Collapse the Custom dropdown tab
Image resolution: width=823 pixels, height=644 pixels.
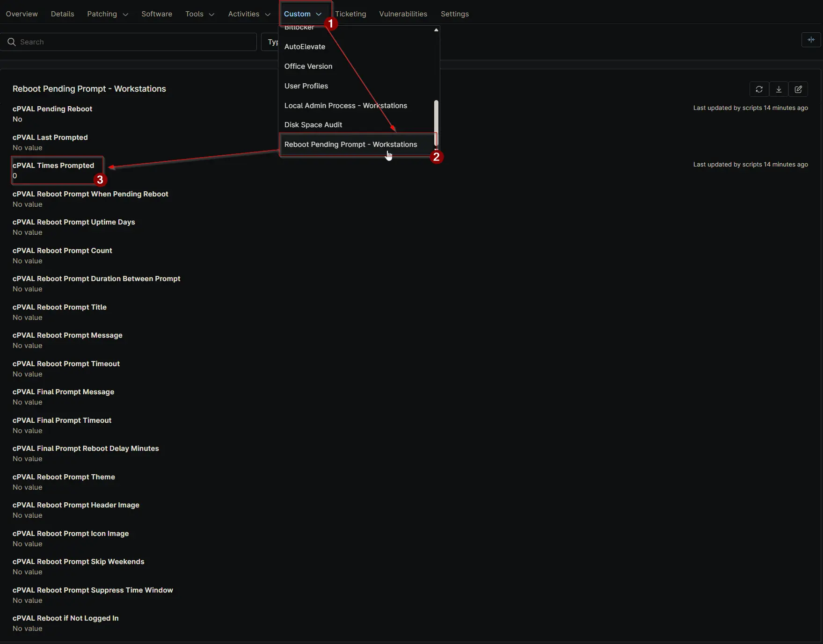(x=302, y=14)
